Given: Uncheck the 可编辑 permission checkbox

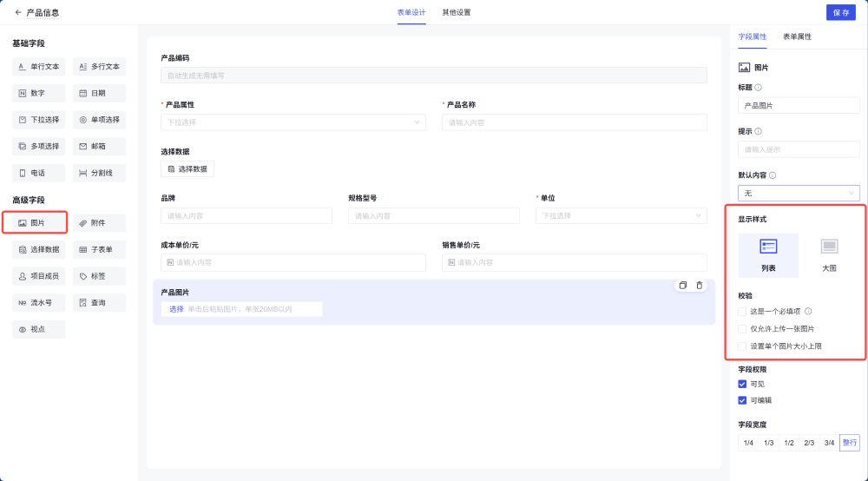Looking at the screenshot, I should 742,400.
